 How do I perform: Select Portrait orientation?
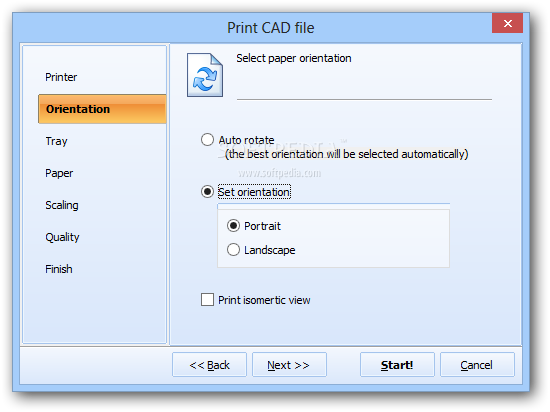pyautogui.click(x=233, y=225)
